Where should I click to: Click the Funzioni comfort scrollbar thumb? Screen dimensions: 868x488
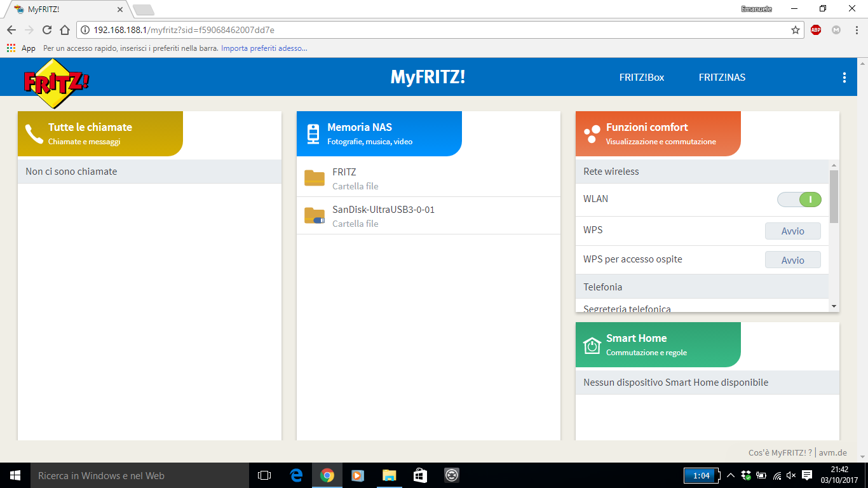point(834,196)
